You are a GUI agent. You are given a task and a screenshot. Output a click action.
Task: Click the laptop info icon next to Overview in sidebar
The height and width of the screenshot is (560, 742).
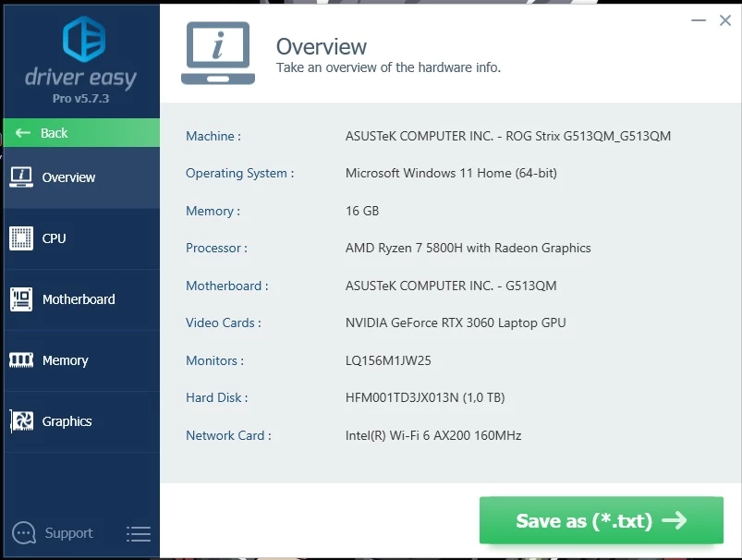pos(21,177)
